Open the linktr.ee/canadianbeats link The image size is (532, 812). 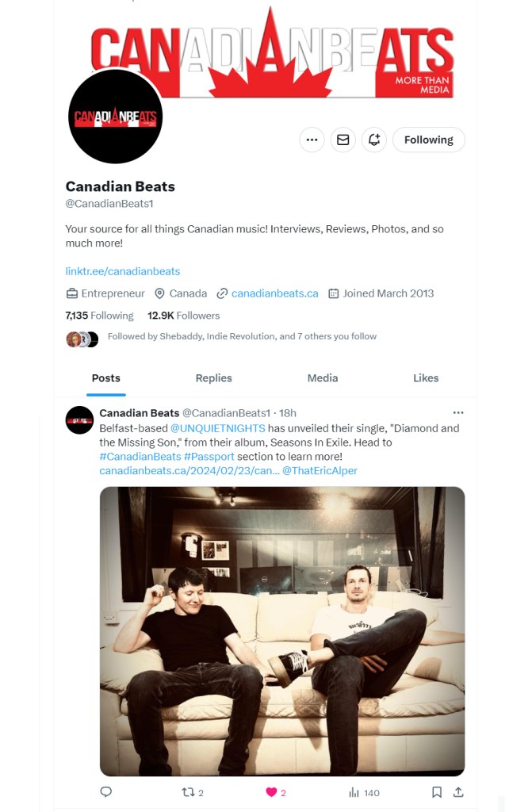[123, 271]
